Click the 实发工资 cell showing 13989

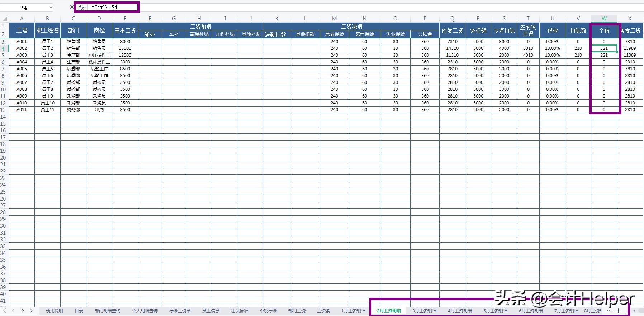630,48
